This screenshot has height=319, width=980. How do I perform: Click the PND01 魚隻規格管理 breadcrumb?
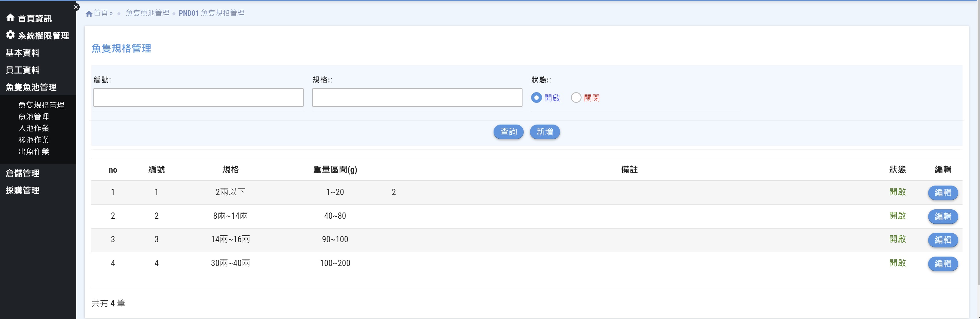tap(211, 13)
